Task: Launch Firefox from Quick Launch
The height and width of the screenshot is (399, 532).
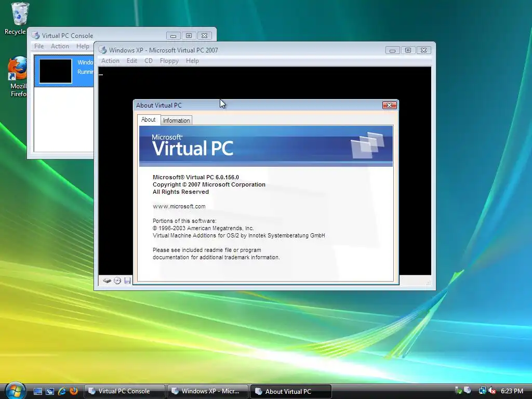Action: [74, 391]
